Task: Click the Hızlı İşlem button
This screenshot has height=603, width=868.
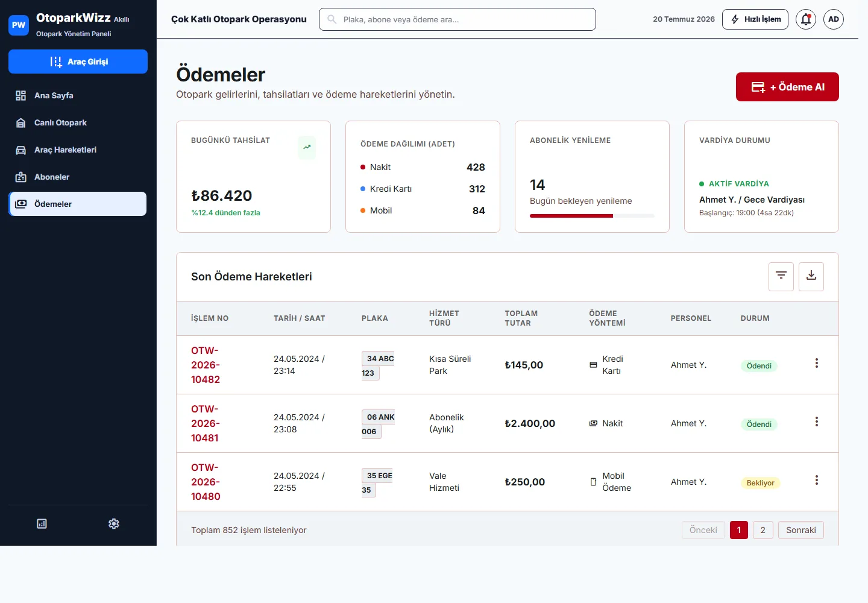Action: 755,19
